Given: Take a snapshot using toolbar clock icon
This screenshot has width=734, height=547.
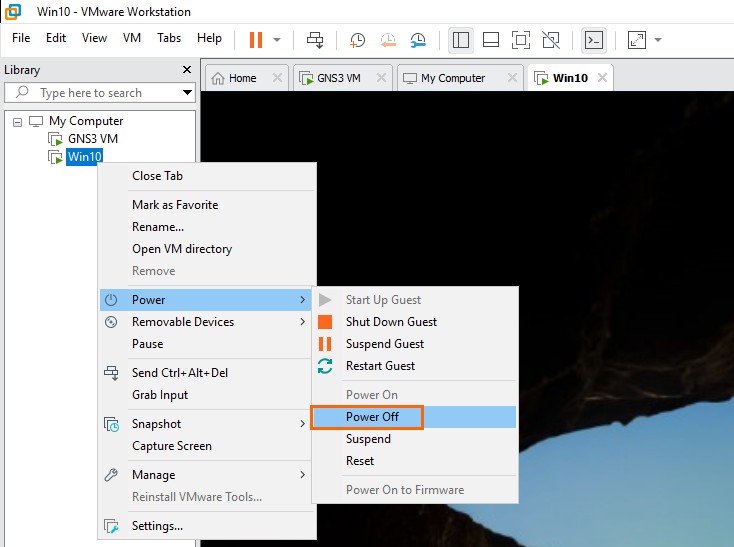Looking at the screenshot, I should [357, 40].
